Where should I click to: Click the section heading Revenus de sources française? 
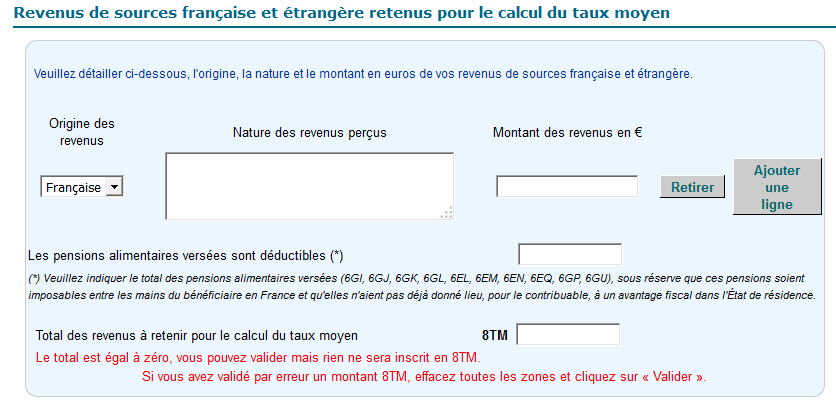pos(341,12)
